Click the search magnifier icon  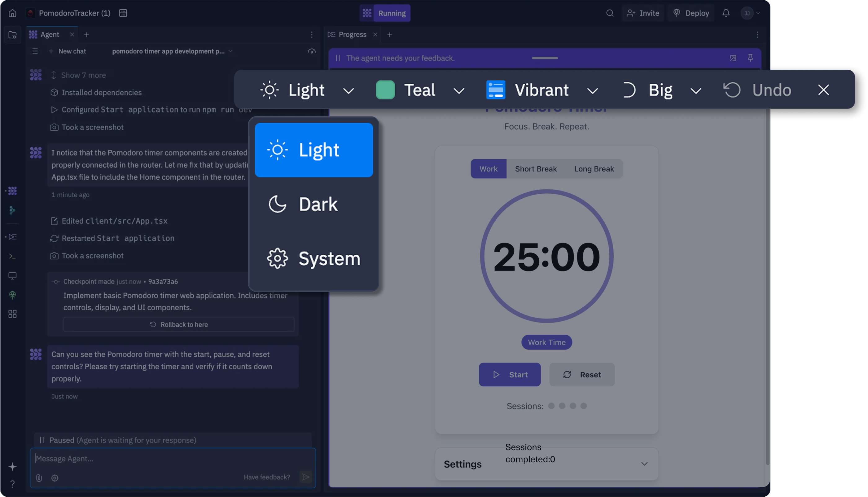610,13
